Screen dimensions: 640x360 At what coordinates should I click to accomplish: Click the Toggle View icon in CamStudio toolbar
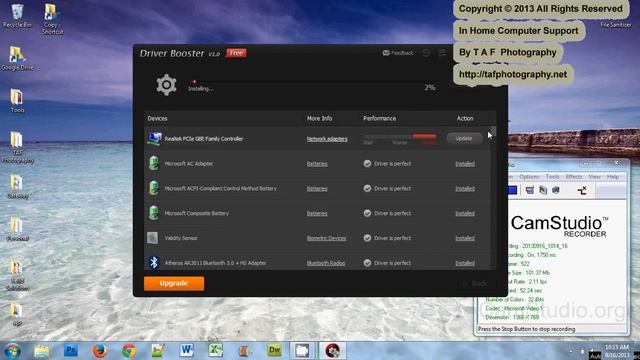coord(529,190)
